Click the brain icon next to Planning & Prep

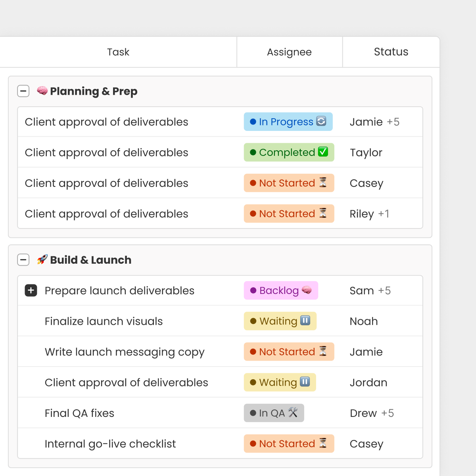[x=43, y=91]
